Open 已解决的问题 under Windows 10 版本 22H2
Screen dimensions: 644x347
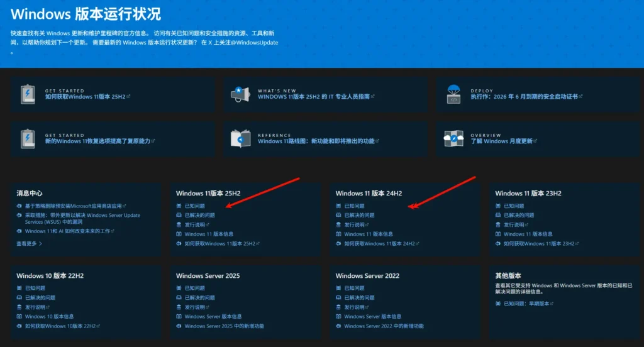point(40,298)
